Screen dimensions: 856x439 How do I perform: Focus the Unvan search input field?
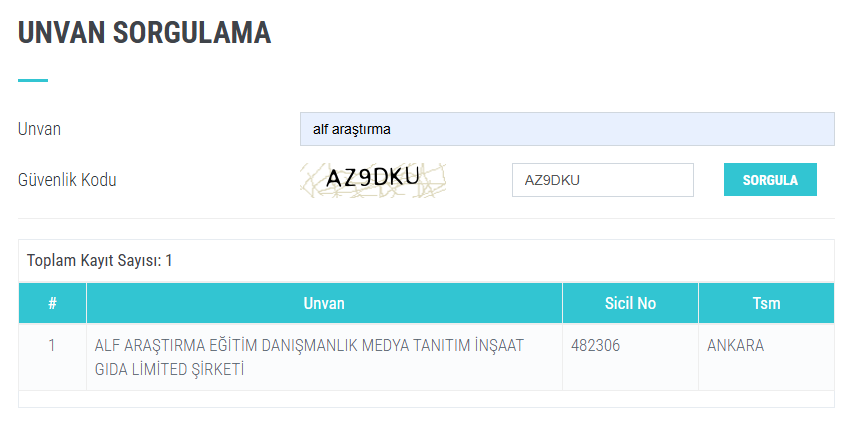pos(567,129)
